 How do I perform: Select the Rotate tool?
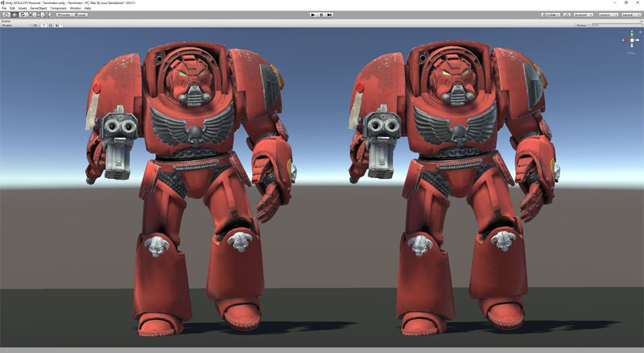[23, 15]
